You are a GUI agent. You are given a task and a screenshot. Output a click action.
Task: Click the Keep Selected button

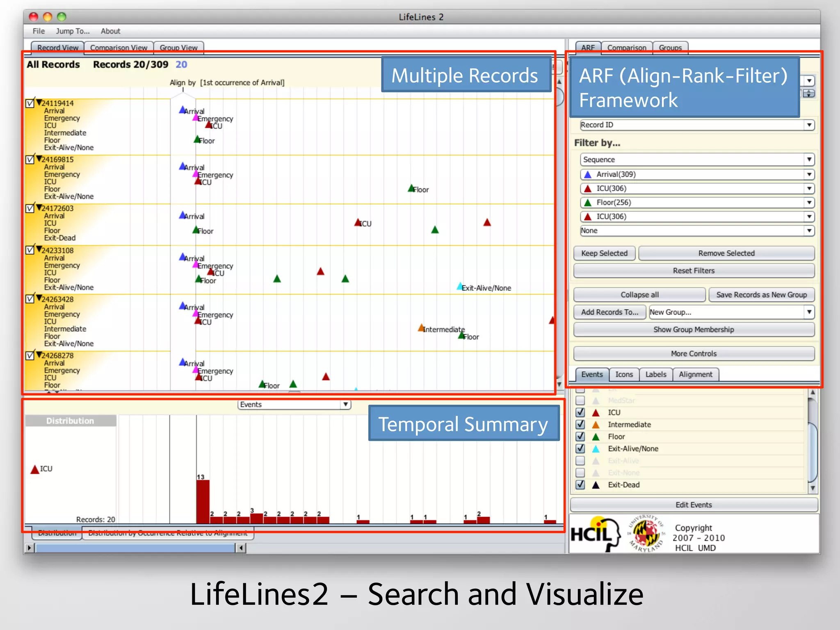tap(604, 253)
